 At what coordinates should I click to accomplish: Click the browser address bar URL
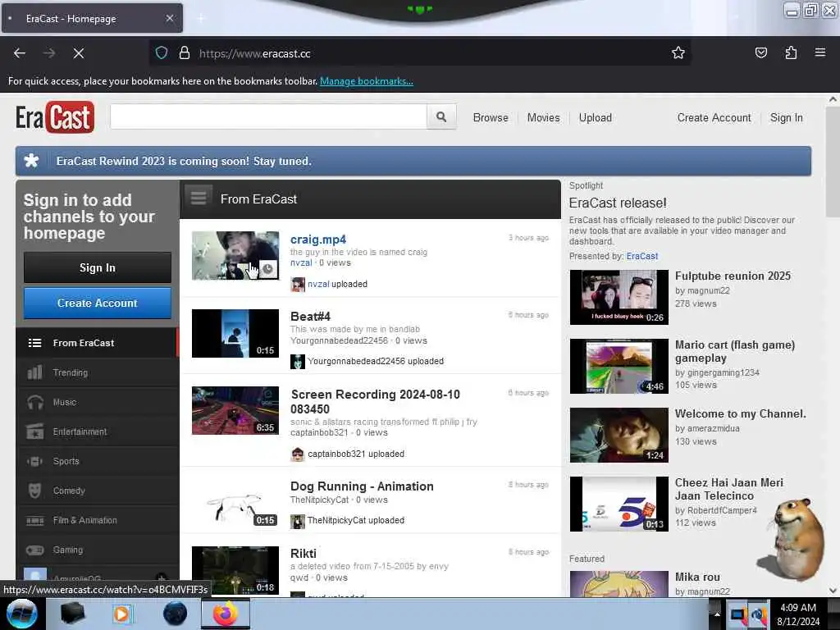tap(254, 53)
